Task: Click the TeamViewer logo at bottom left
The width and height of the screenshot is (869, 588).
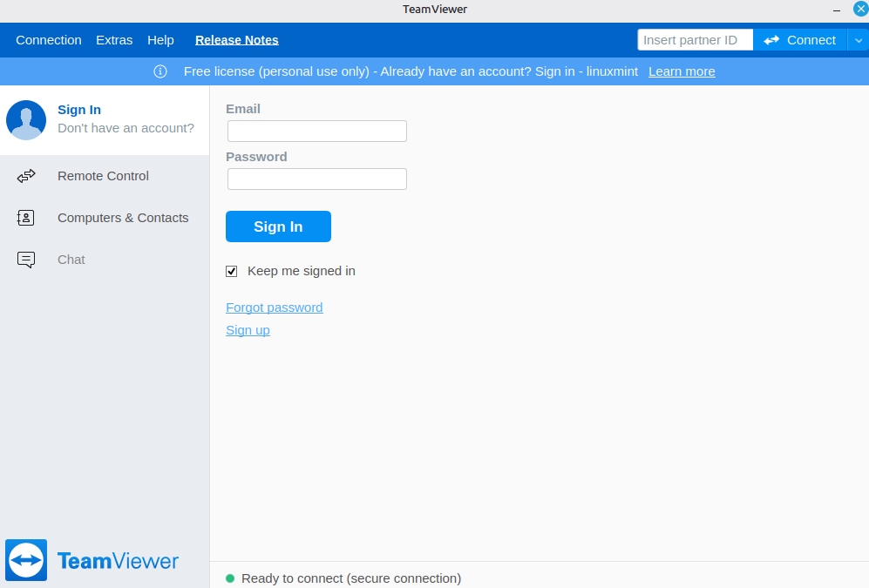Action: [92, 560]
